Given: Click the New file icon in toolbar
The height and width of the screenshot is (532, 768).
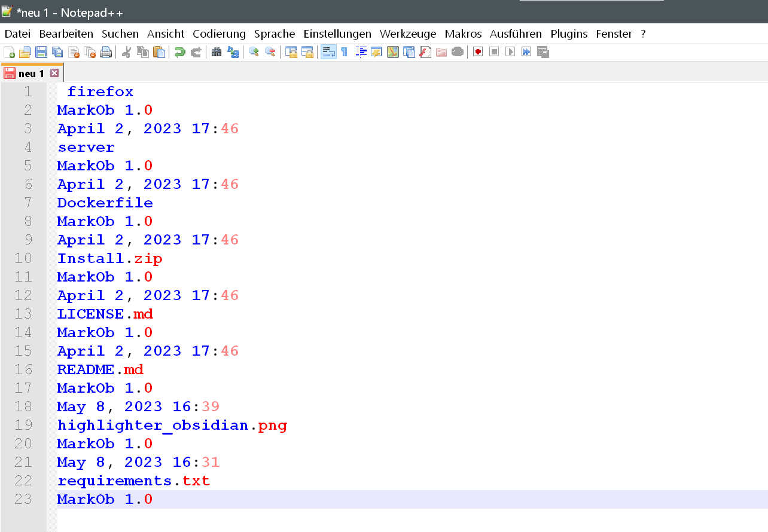Looking at the screenshot, I should (9, 52).
